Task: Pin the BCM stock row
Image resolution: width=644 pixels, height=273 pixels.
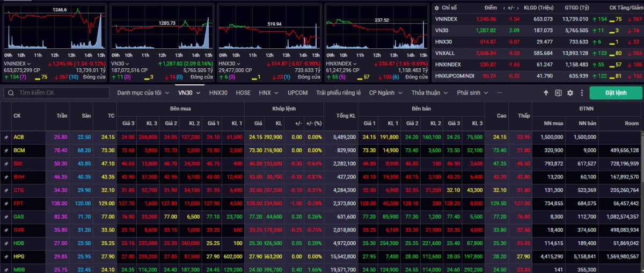Action: point(6,150)
